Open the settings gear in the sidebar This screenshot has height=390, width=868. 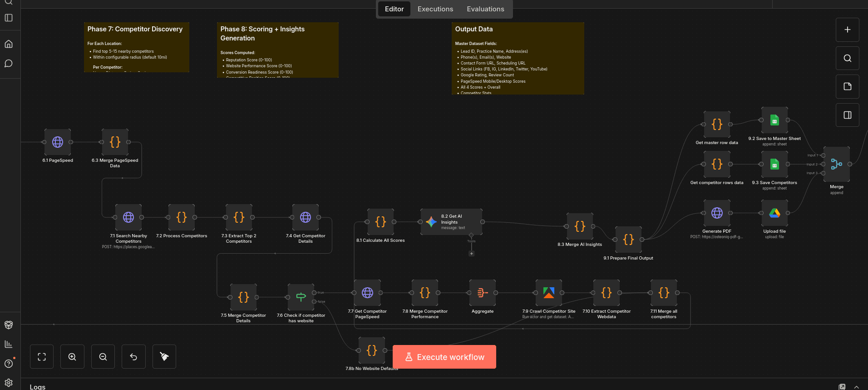pyautogui.click(x=9, y=383)
